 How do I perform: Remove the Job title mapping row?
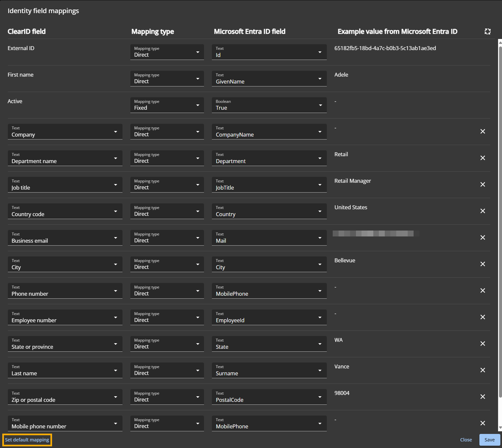[x=482, y=184]
